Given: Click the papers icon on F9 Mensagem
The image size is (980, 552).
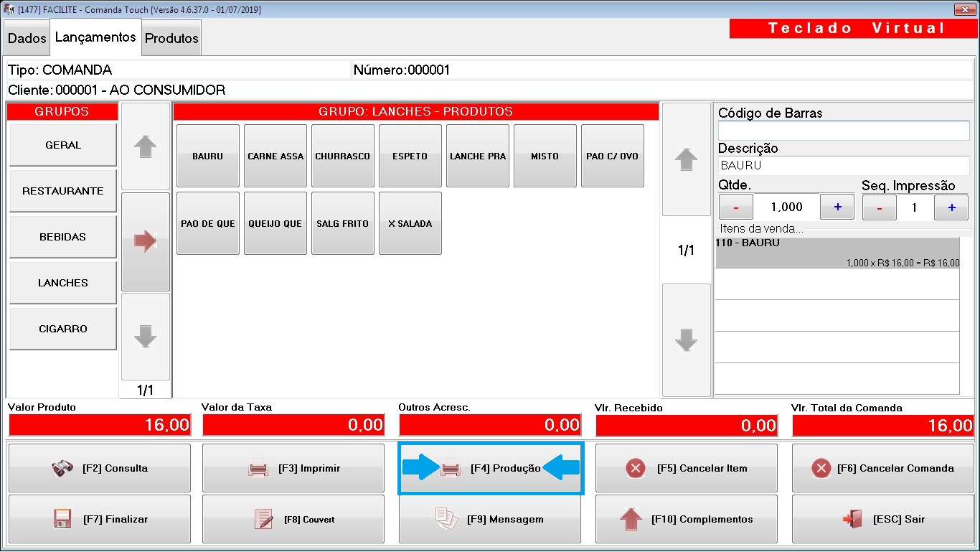Looking at the screenshot, I should [446, 519].
